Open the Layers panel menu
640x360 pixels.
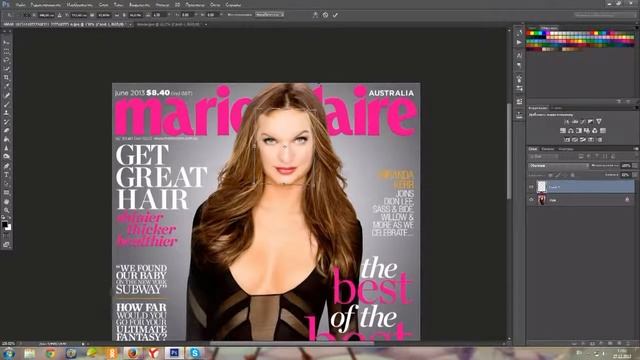(x=636, y=149)
